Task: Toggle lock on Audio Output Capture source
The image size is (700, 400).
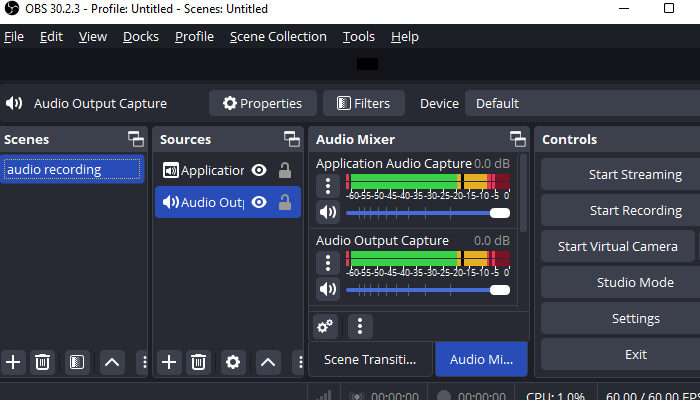Action: 285,203
